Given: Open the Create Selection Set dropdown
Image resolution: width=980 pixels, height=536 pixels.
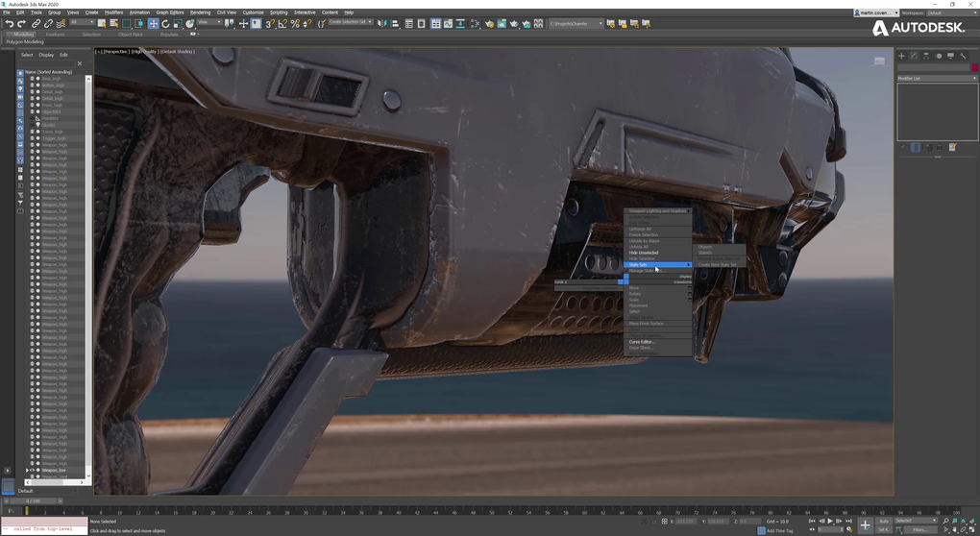Looking at the screenshot, I should click(x=350, y=23).
